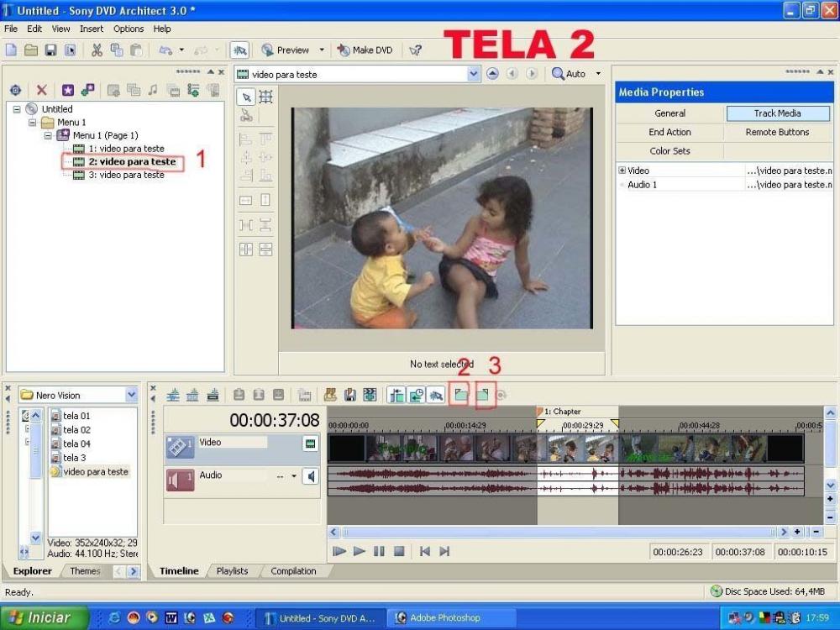
Task: Toggle the Video track display button
Action: (311, 444)
